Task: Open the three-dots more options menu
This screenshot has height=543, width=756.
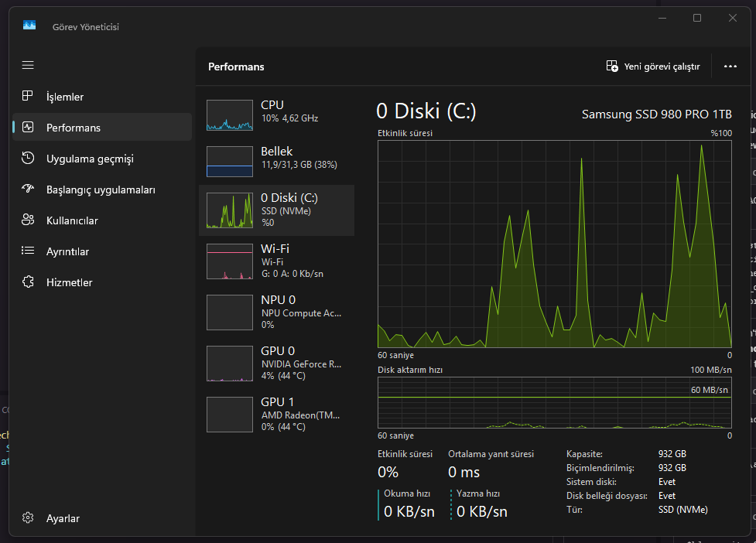Action: (x=730, y=67)
